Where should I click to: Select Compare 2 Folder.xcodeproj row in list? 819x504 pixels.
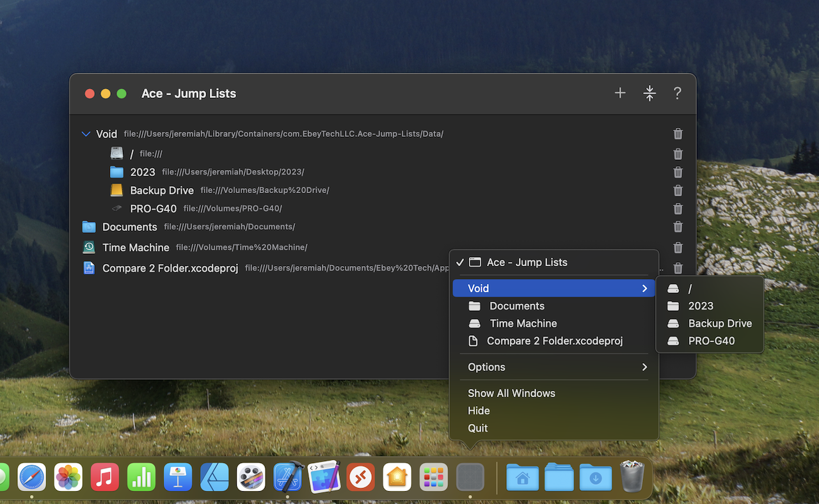[x=383, y=268]
